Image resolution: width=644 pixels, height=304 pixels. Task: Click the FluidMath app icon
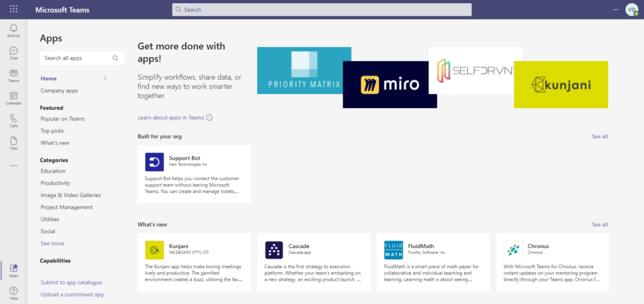click(x=394, y=250)
